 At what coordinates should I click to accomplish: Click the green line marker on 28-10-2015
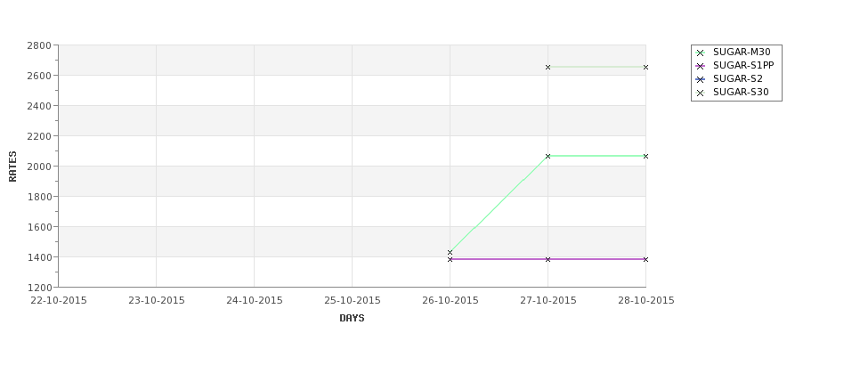pos(645,156)
